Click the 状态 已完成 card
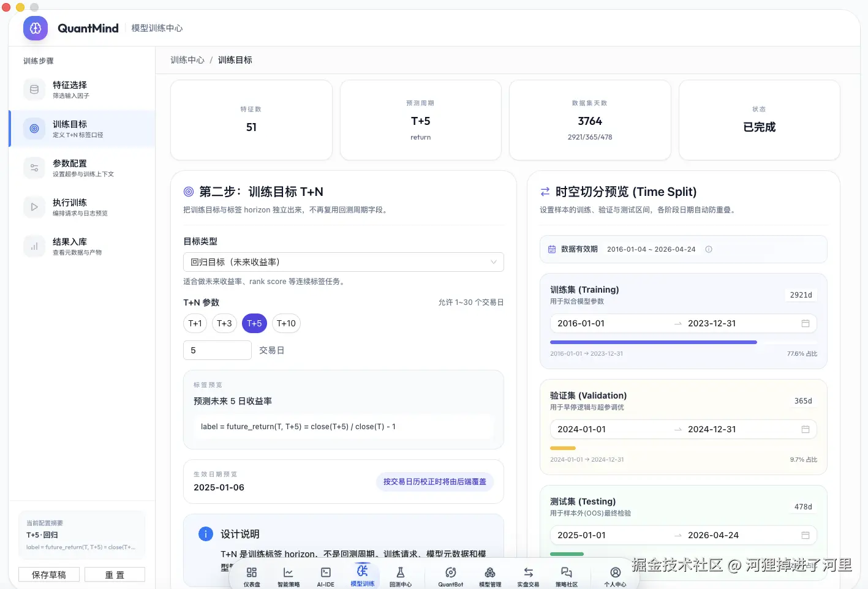 click(760, 120)
